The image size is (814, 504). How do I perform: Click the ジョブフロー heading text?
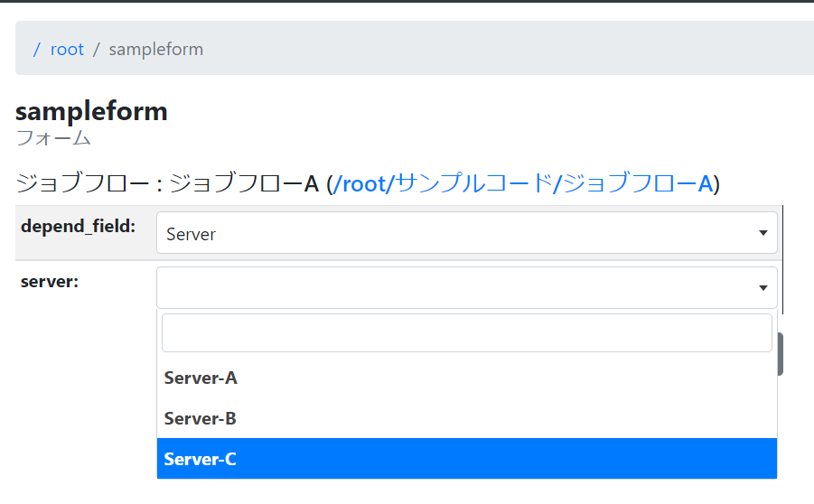coord(167,184)
